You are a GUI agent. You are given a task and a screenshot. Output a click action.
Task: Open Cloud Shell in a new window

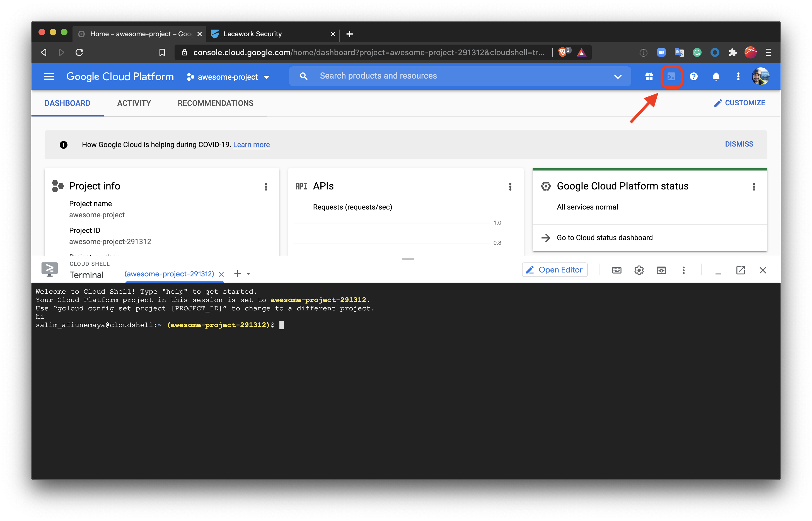coord(740,270)
